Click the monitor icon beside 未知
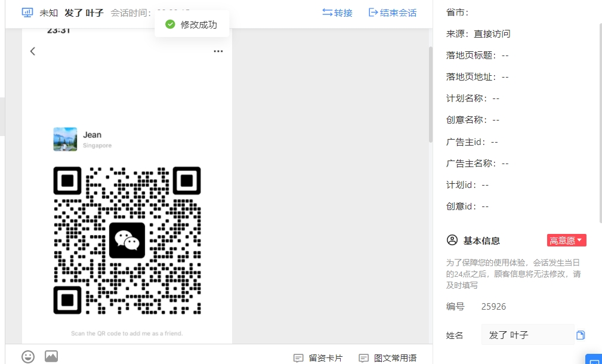Image resolution: width=602 pixels, height=364 pixels. tap(27, 13)
